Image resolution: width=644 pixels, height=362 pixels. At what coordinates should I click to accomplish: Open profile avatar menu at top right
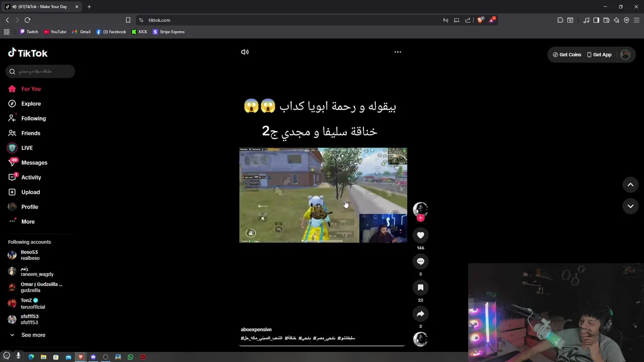tap(625, 54)
